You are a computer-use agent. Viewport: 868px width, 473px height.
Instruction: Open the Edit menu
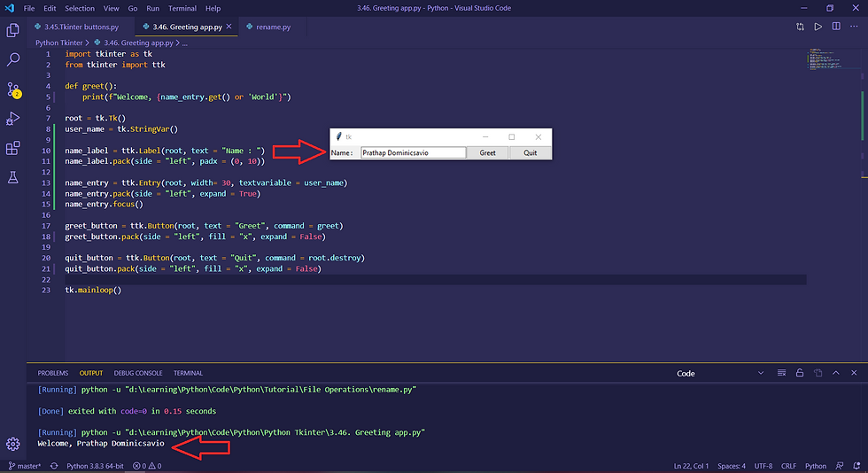point(50,8)
